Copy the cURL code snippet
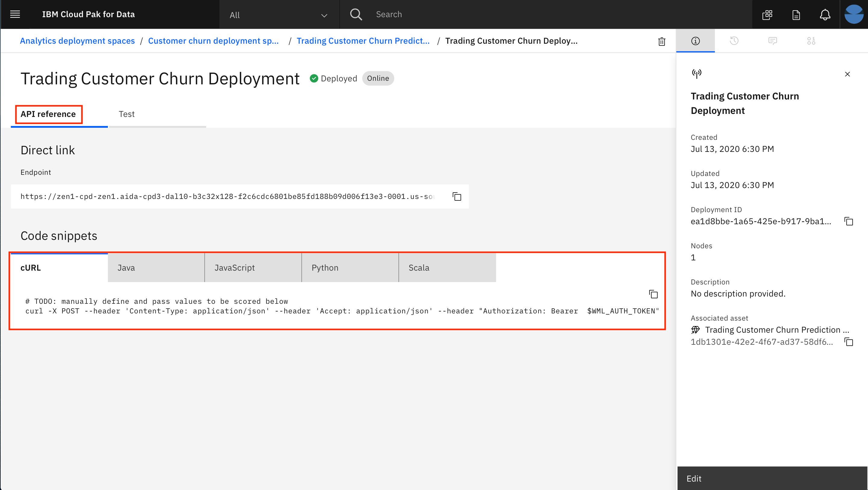 click(653, 294)
